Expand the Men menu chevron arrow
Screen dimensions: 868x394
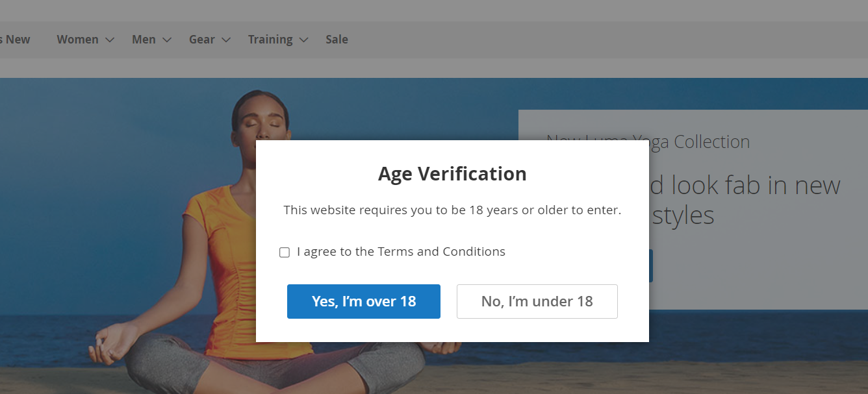point(167,40)
